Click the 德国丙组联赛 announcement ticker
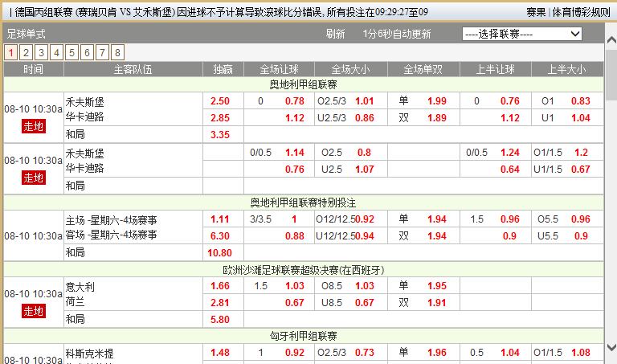Screen dimensions: 617x364 (220, 12)
